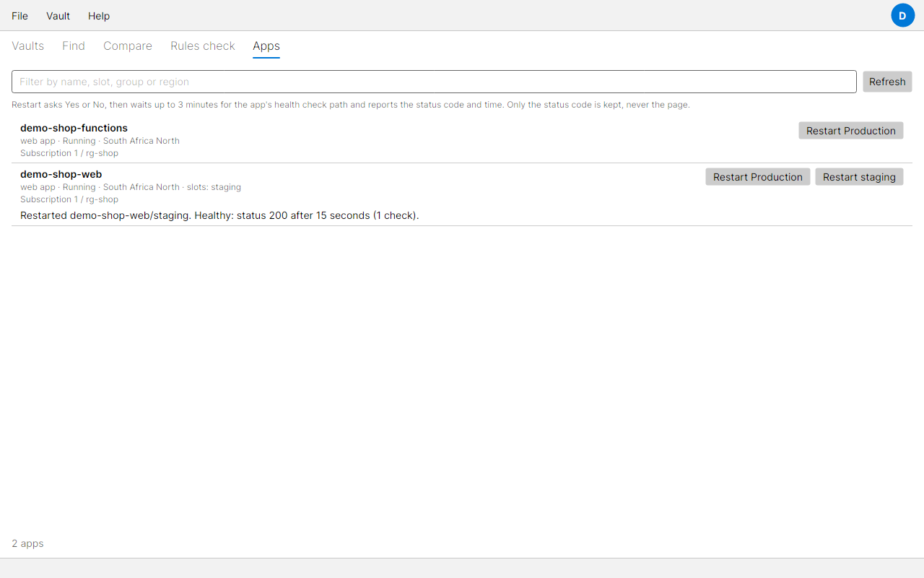
Task: Restart staging slot of demo-shop-web
Action: pyautogui.click(x=859, y=177)
